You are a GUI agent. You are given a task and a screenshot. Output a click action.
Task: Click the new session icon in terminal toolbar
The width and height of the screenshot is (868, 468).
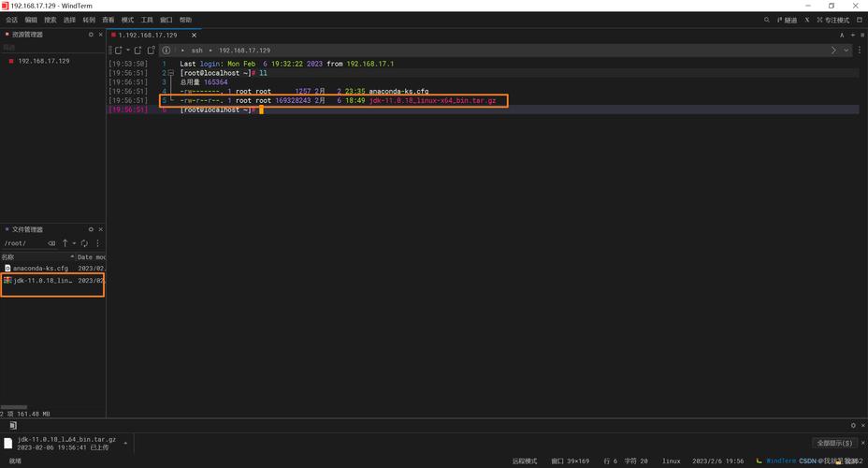119,51
